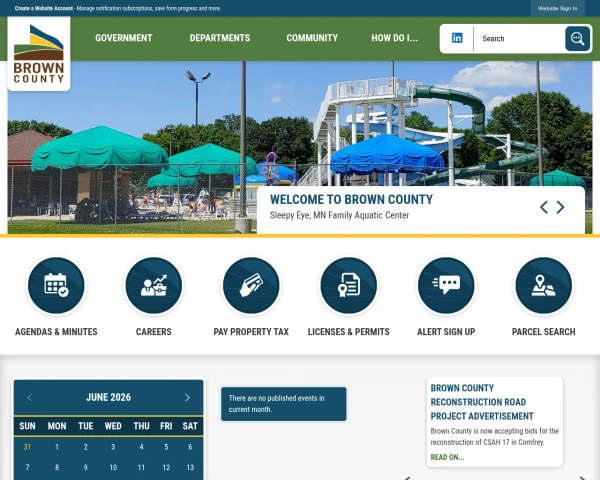Click the Website Sign In button
Image resolution: width=600 pixels, height=480 pixels.
tap(557, 8)
